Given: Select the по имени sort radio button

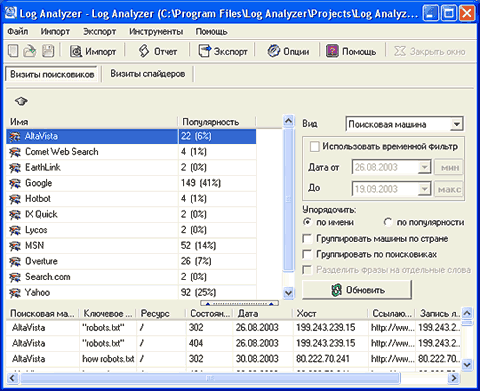Looking at the screenshot, I should (x=307, y=222).
